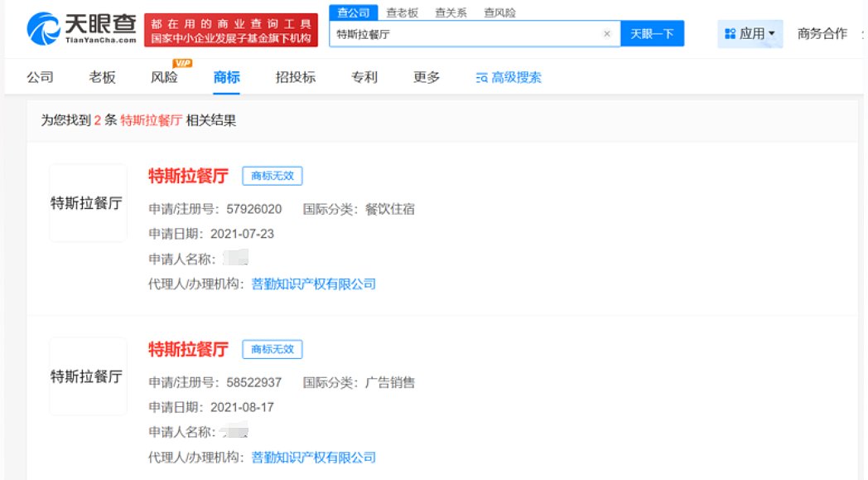Click the red 特斯拉餐厅 keyword in results summary

tap(151, 120)
